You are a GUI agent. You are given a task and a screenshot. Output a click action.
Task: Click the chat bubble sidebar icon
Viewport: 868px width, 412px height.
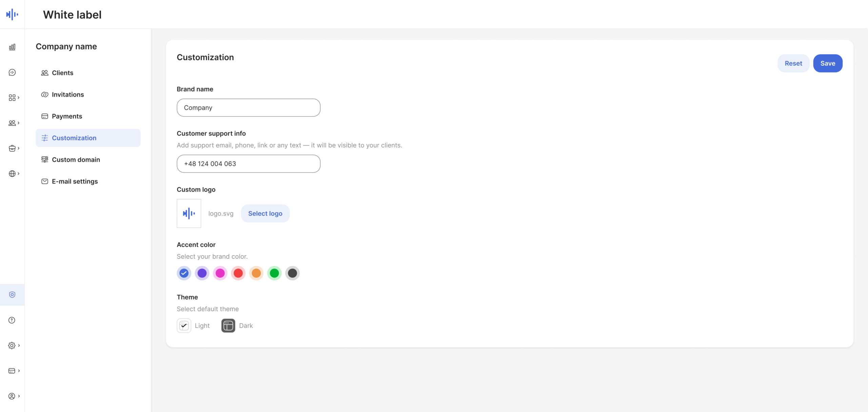(12, 72)
